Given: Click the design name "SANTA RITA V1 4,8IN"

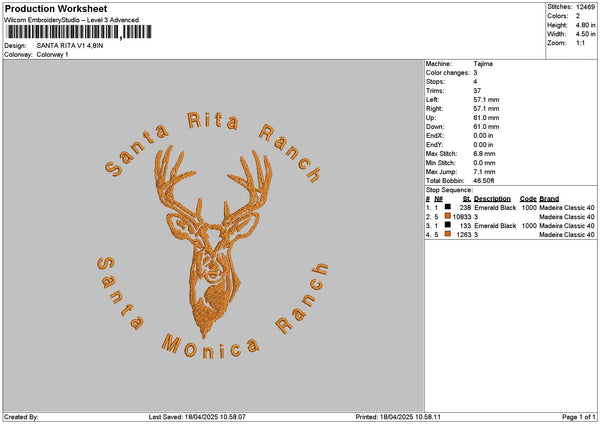Looking at the screenshot, I should pyautogui.click(x=70, y=46).
